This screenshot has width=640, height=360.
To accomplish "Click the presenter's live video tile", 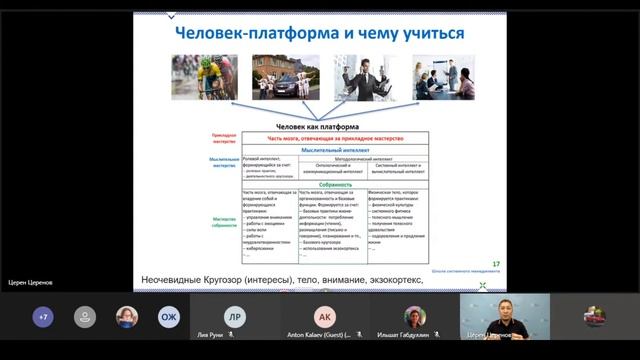I will coord(505,317).
